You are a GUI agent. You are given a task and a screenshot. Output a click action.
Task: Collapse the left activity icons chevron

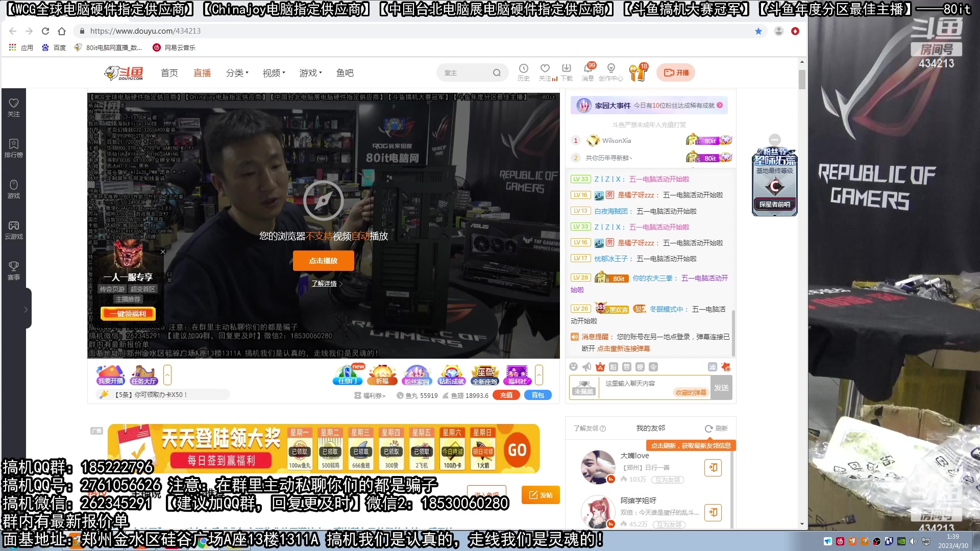[x=167, y=375]
